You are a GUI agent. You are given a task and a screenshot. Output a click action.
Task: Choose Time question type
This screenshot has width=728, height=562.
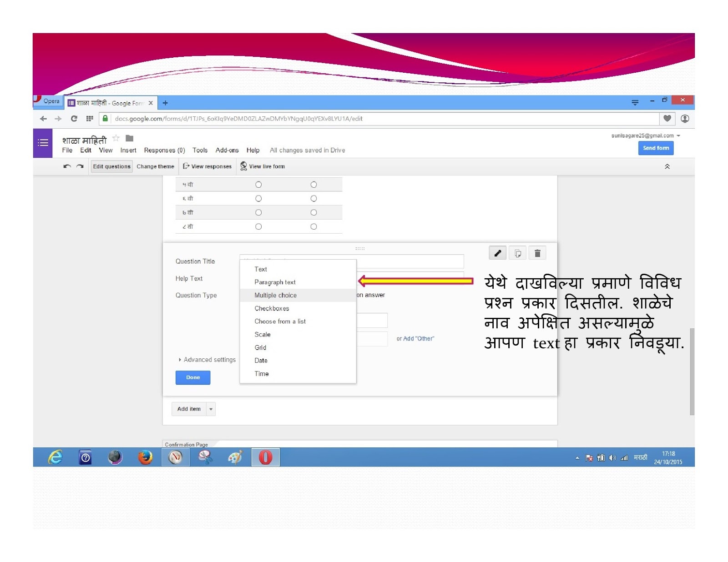click(298, 374)
